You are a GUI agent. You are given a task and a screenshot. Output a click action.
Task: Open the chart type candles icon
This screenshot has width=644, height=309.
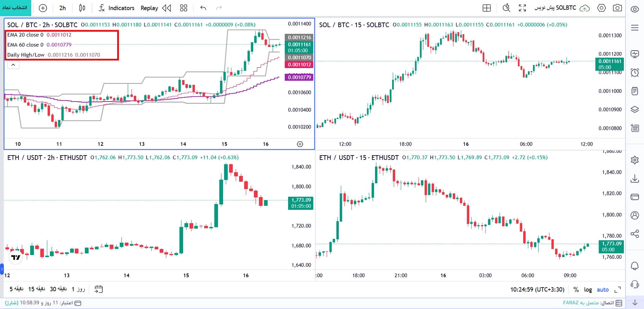pos(82,8)
